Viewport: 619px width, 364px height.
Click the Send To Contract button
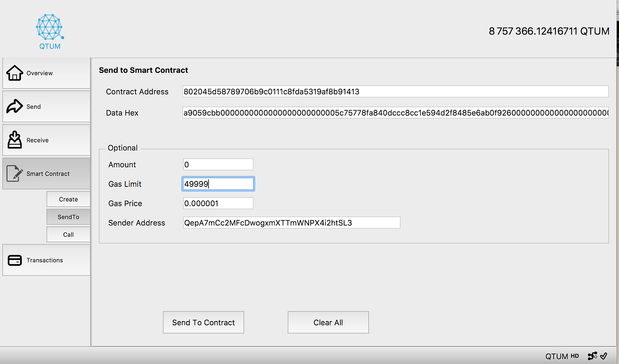(203, 322)
